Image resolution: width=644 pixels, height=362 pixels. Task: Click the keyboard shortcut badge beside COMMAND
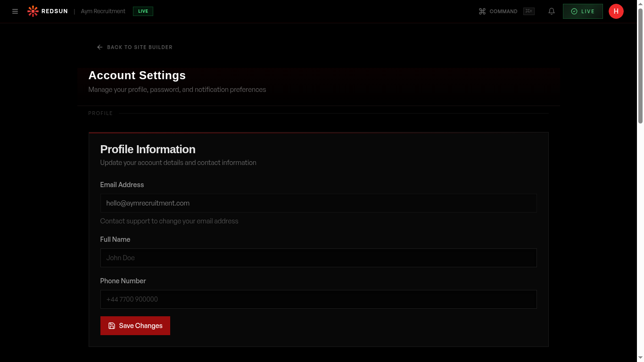(x=528, y=11)
